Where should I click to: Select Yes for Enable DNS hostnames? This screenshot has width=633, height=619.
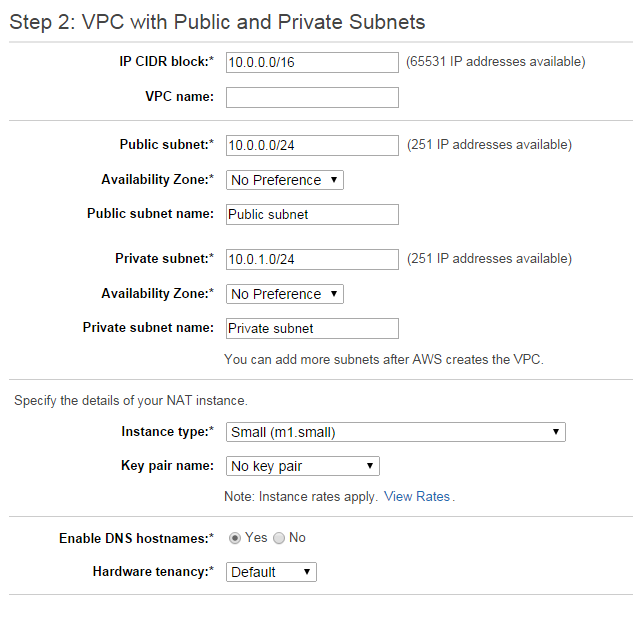pyautogui.click(x=236, y=538)
